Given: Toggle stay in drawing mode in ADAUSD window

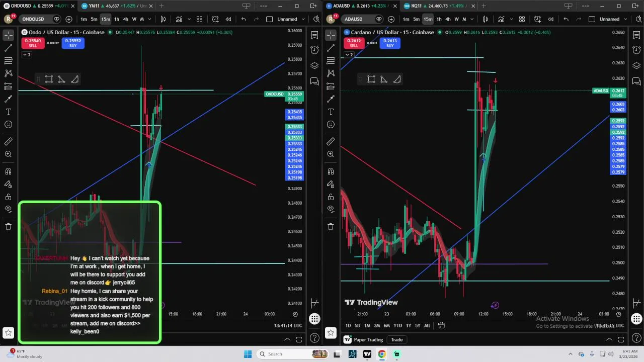Looking at the screenshot, I should [331, 185].
